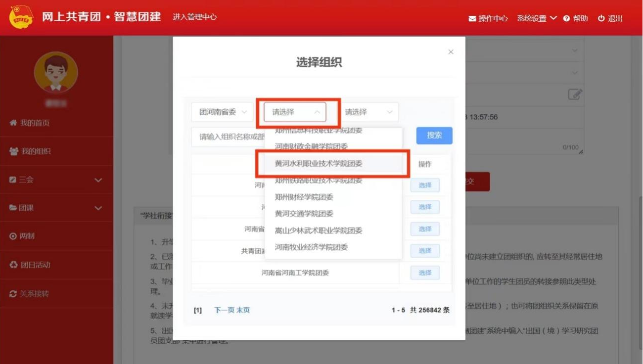Click the 帮助 help icon
Viewport: 643px width, 364px height.
click(x=566, y=19)
